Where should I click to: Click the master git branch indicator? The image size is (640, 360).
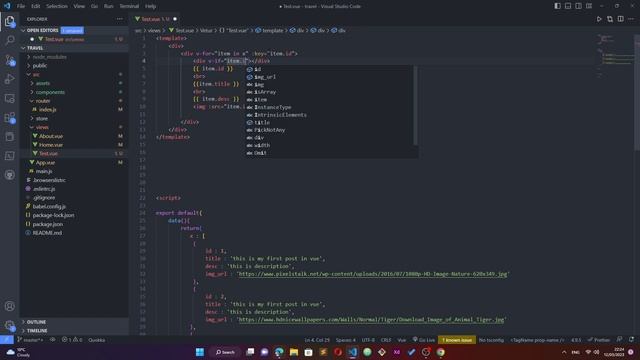point(30,340)
